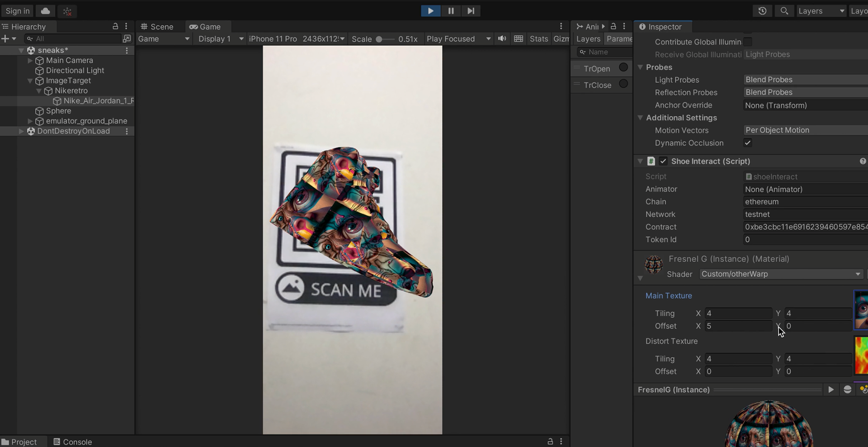
Task: Toggle Dynamic Occlusion checkbox
Action: (x=748, y=143)
